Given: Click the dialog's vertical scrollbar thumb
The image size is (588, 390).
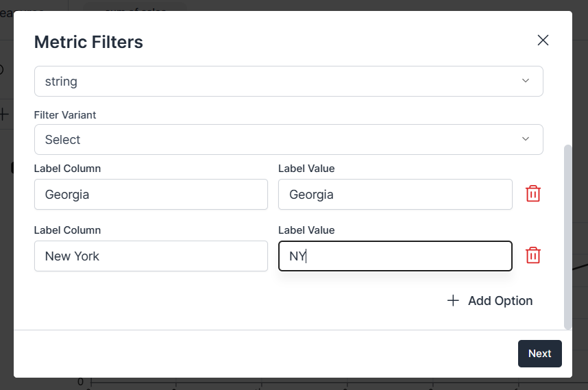Looking at the screenshot, I should [567, 237].
